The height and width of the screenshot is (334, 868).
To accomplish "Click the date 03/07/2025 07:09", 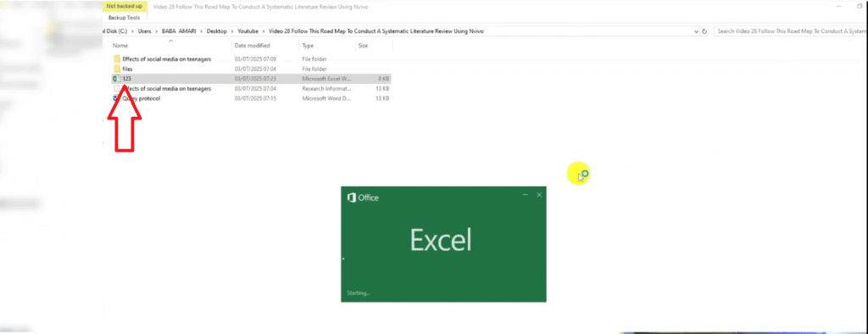I will click(x=255, y=58).
